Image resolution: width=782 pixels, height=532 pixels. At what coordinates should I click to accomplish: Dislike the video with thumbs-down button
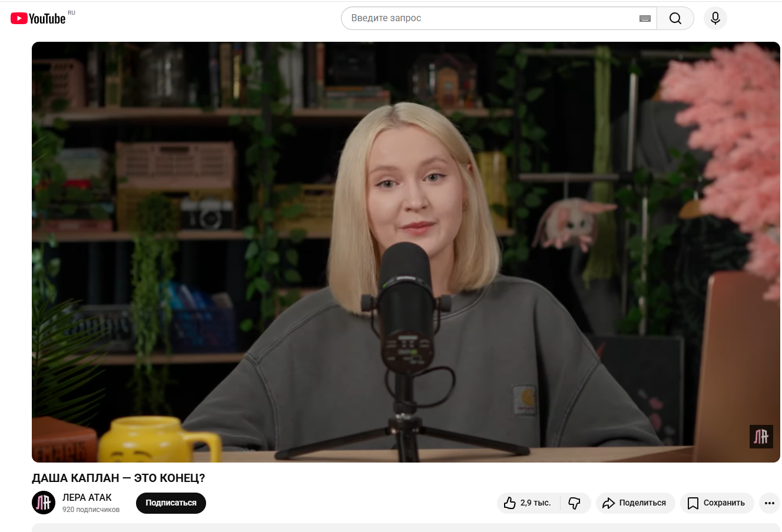pyautogui.click(x=575, y=503)
